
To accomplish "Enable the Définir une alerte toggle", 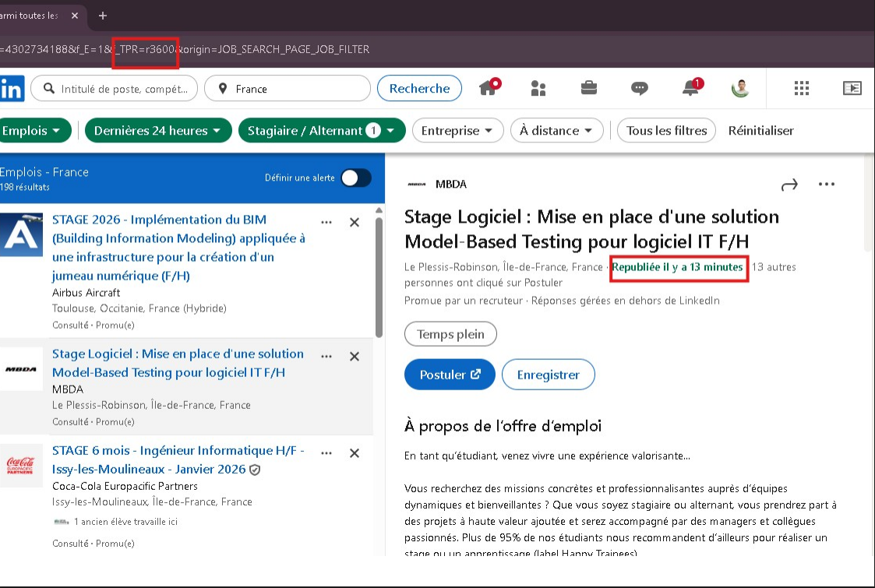I will pos(356,178).
